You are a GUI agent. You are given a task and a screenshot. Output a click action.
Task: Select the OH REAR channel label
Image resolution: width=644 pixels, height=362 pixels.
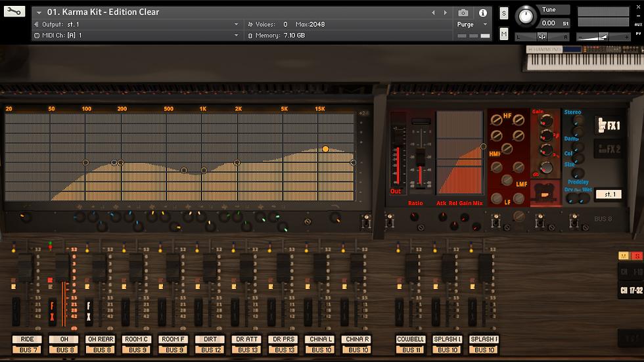click(x=101, y=339)
